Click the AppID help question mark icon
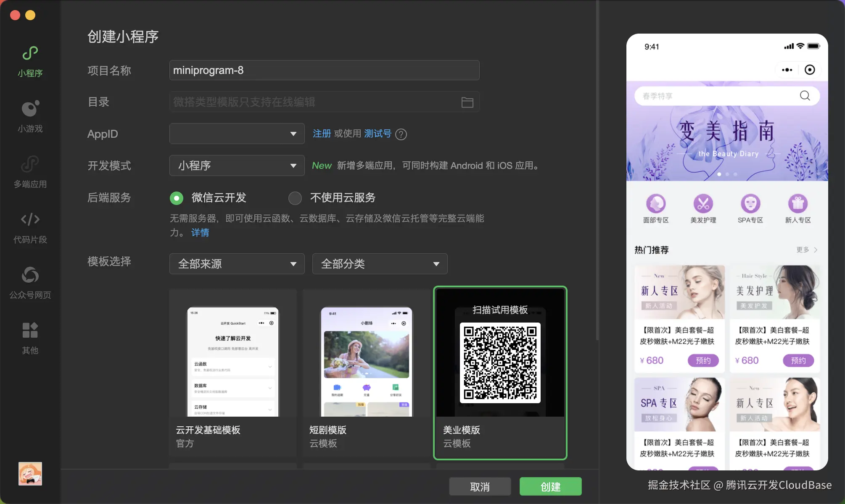 coord(401,134)
